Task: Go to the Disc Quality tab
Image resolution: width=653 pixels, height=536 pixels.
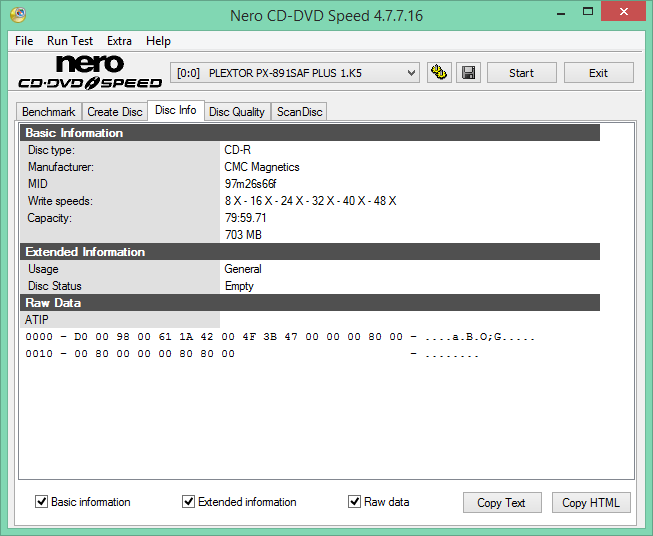Action: coord(237,112)
